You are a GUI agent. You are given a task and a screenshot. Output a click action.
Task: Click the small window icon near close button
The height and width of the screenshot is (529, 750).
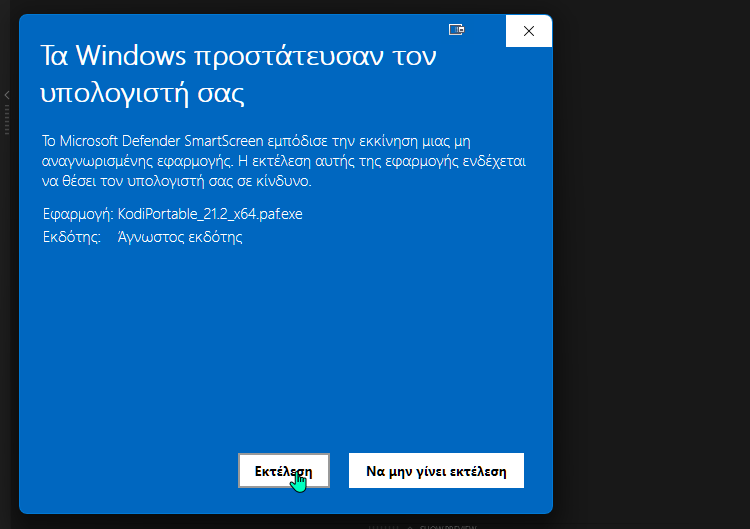pyautogui.click(x=456, y=30)
